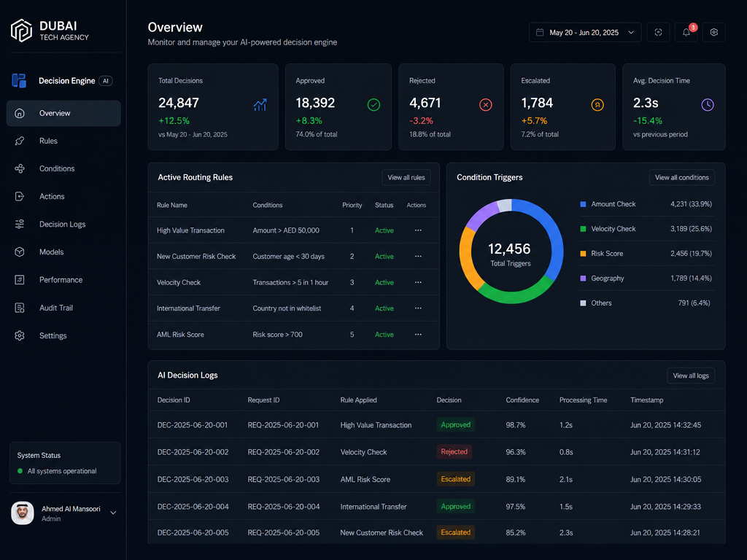Navigate to Models in the sidebar
747x560 pixels.
tap(63, 252)
